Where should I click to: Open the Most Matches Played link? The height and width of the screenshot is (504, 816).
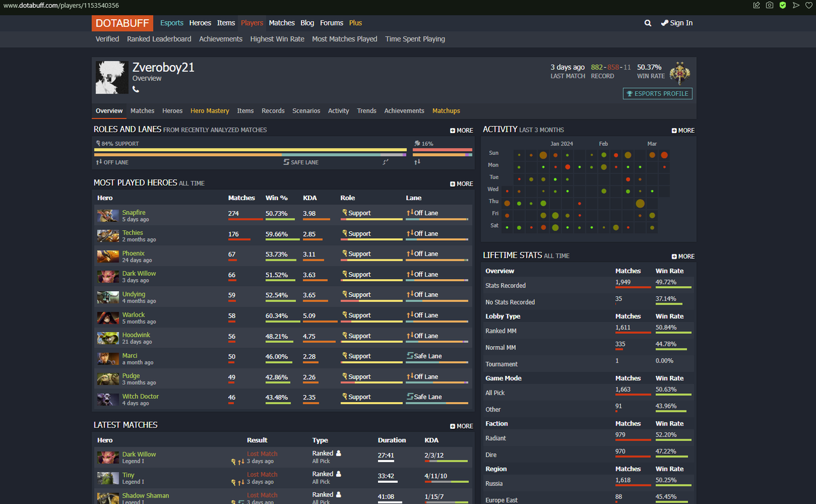(x=344, y=39)
